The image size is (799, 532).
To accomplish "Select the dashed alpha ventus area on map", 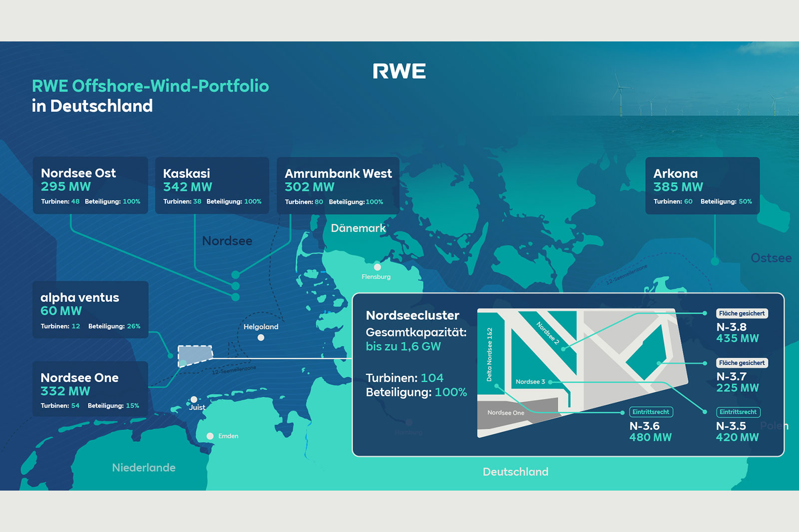I will pos(195,354).
